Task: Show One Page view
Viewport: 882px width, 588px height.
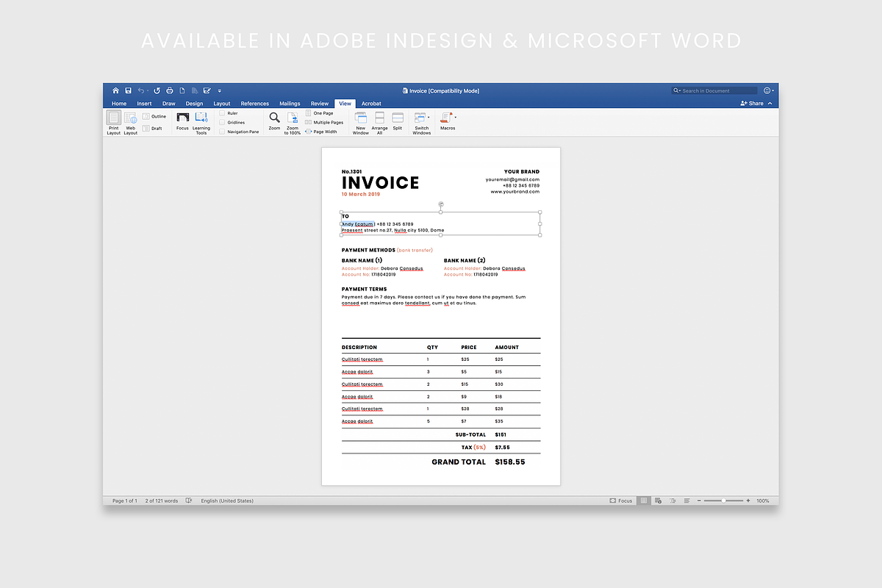Action: tap(320, 113)
